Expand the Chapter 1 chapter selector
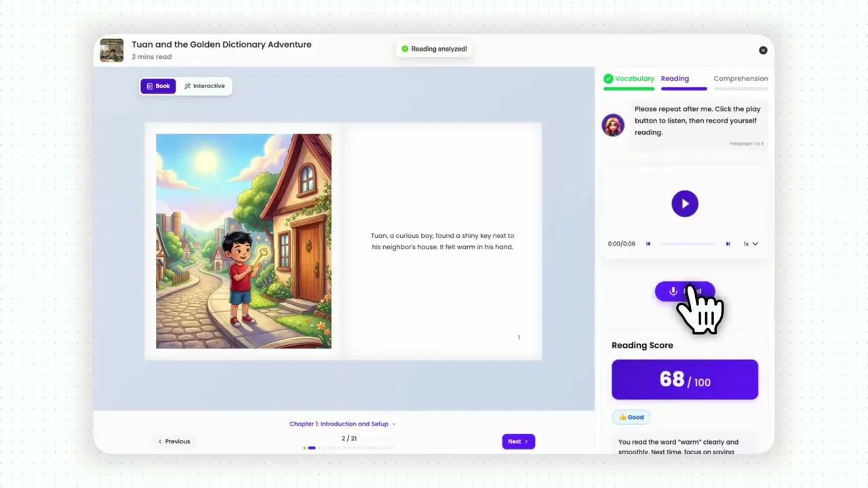The height and width of the screenshot is (488, 868). 342,424
